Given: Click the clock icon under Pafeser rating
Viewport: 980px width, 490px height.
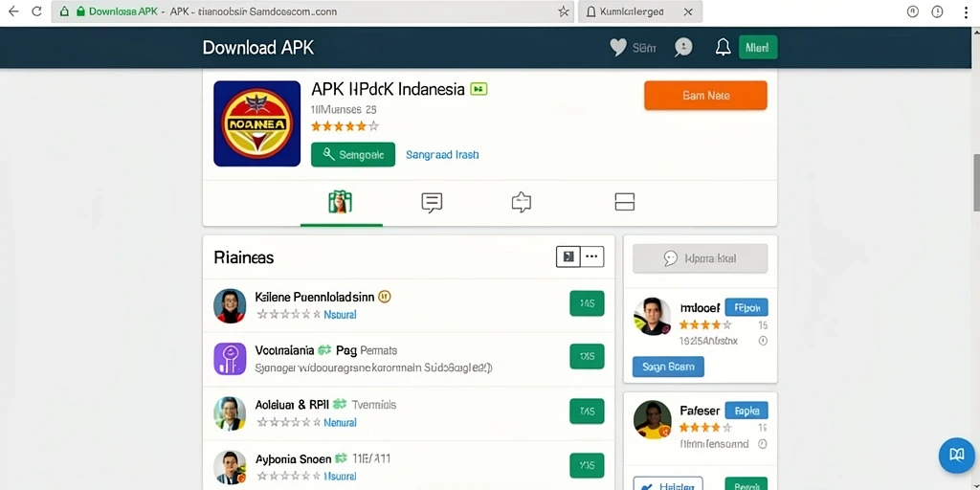Looking at the screenshot, I should point(763,444).
